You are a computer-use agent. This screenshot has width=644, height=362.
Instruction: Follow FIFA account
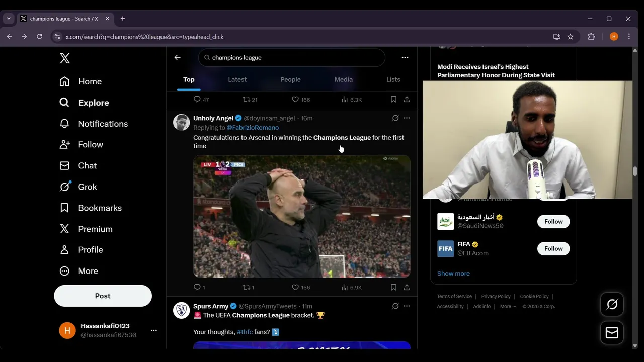(553, 249)
